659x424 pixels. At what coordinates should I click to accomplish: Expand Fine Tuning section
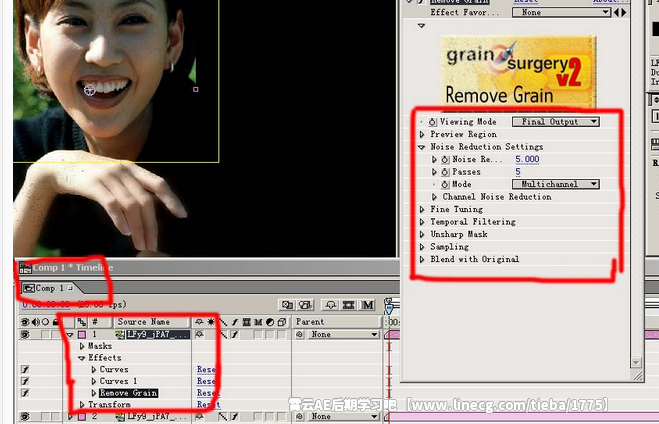[422, 209]
